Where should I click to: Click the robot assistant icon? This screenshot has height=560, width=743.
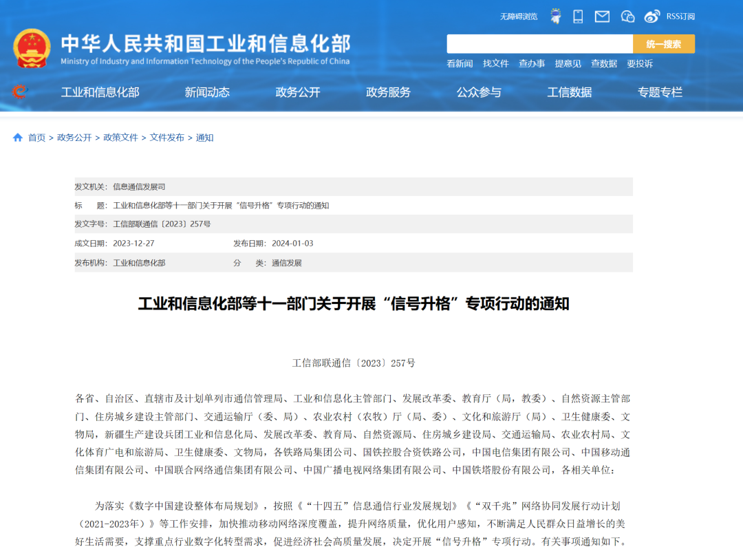556,16
